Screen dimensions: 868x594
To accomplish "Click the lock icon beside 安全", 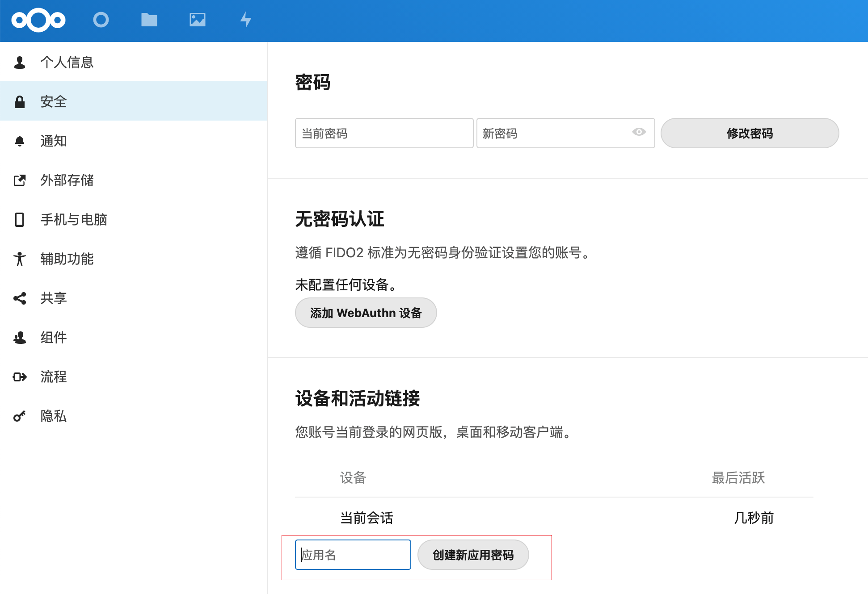I will pyautogui.click(x=20, y=102).
